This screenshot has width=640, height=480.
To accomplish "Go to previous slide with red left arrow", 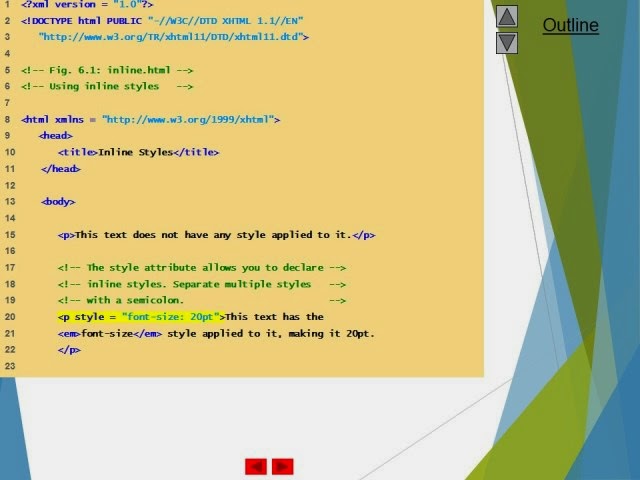I will tap(256, 467).
